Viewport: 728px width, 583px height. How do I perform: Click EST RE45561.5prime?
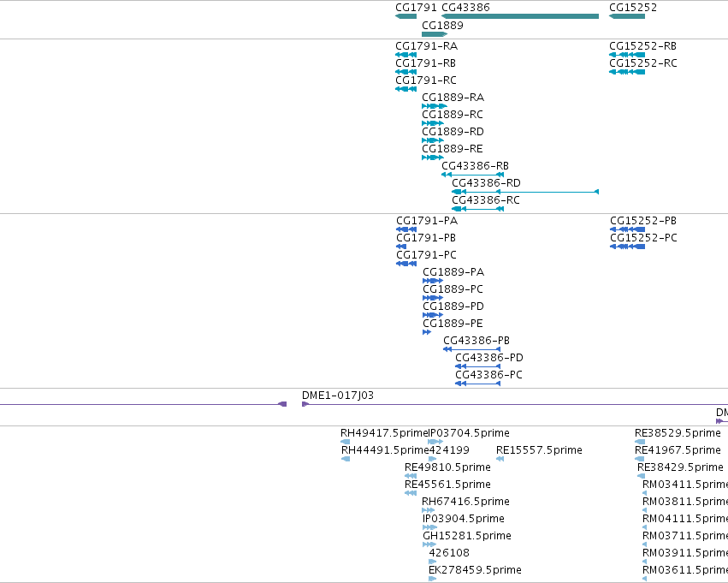click(x=447, y=485)
